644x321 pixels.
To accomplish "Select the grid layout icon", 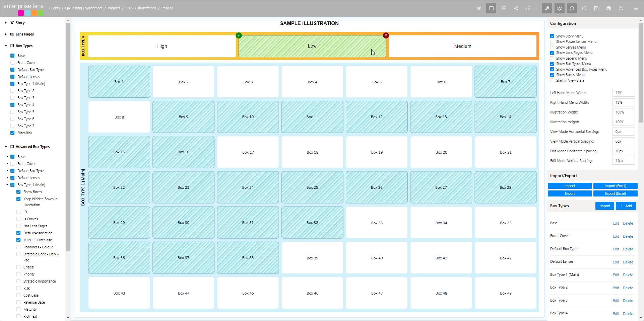I will [503, 8].
